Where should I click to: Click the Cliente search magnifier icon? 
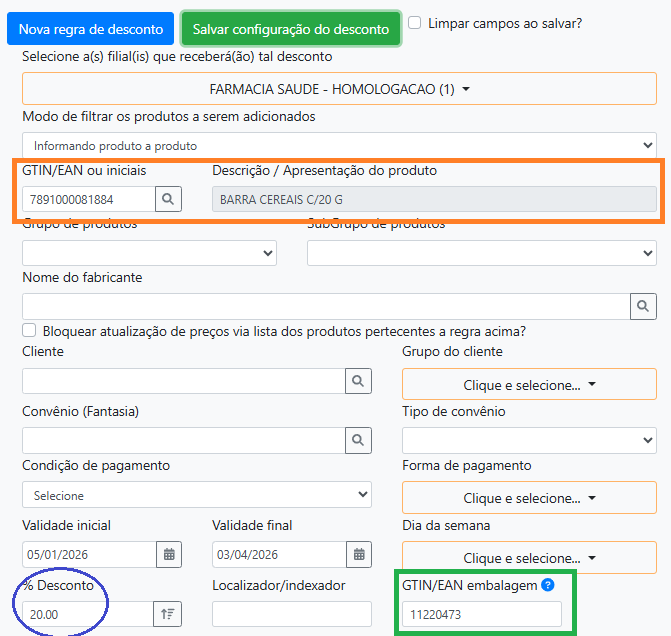(358, 381)
